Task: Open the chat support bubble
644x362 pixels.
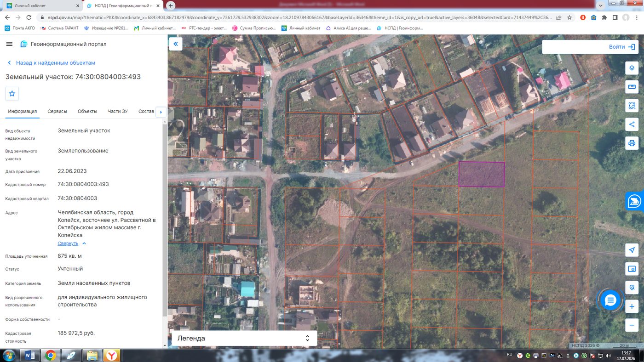Action: pos(610,300)
